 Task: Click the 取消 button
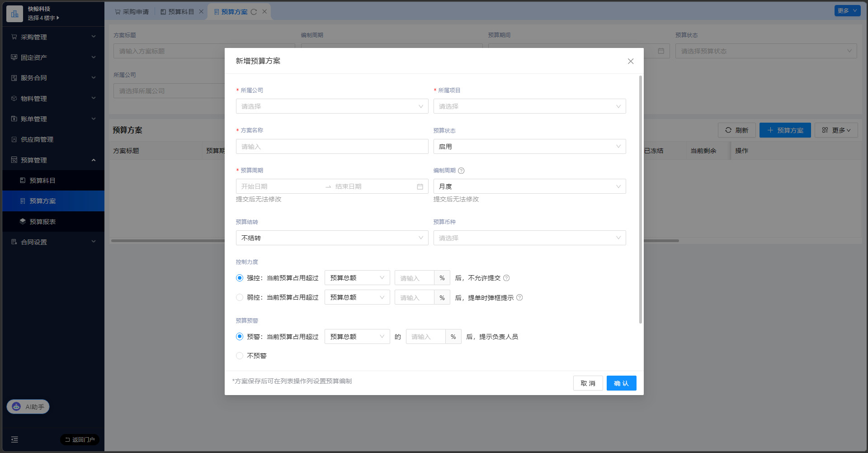click(x=588, y=383)
